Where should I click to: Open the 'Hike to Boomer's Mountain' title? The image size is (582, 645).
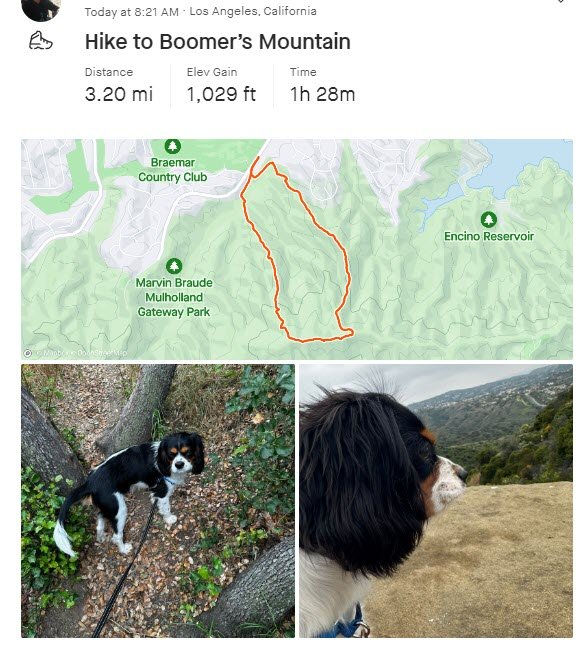(218, 42)
